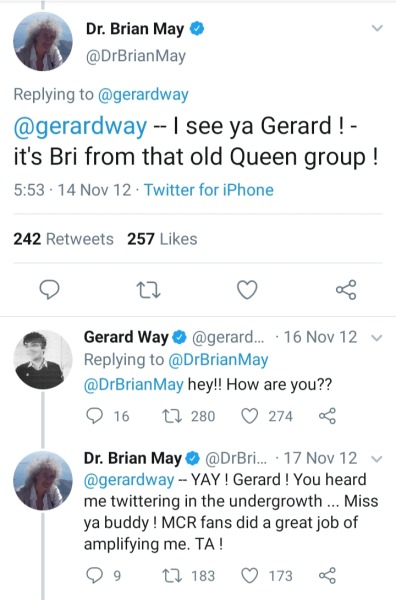Open the 'Twitter for iPhone' source link
Screen dimensions: 396x600
209,190
